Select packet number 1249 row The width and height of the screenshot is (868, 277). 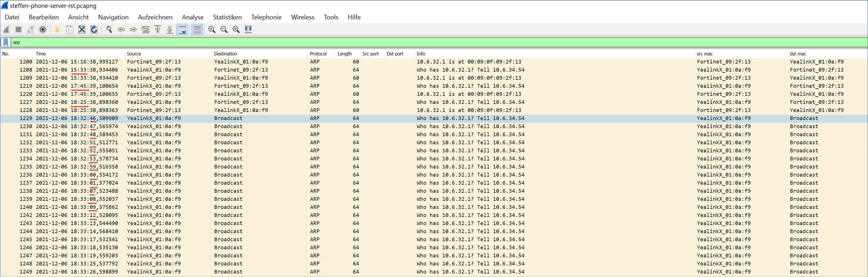point(434,272)
